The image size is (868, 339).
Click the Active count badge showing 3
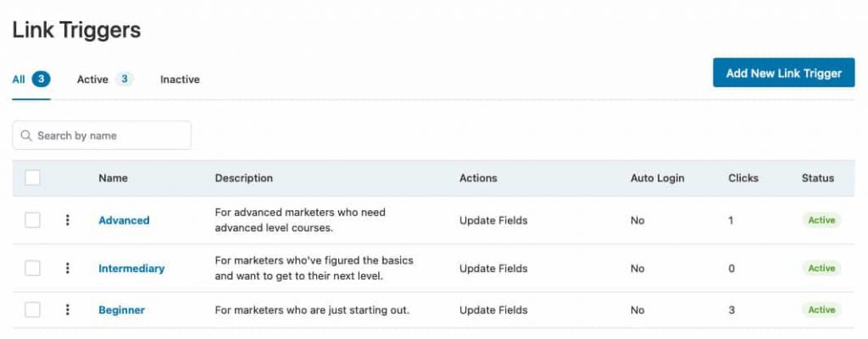pyautogui.click(x=125, y=79)
